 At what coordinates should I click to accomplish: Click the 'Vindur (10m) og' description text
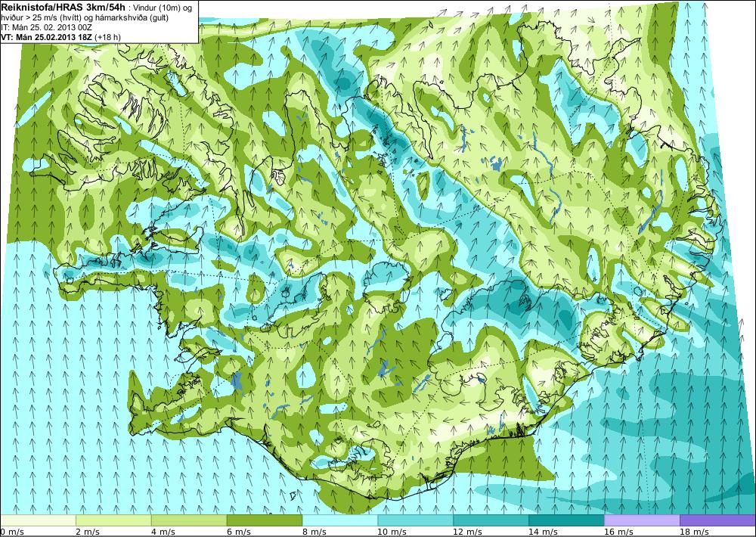(162, 8)
